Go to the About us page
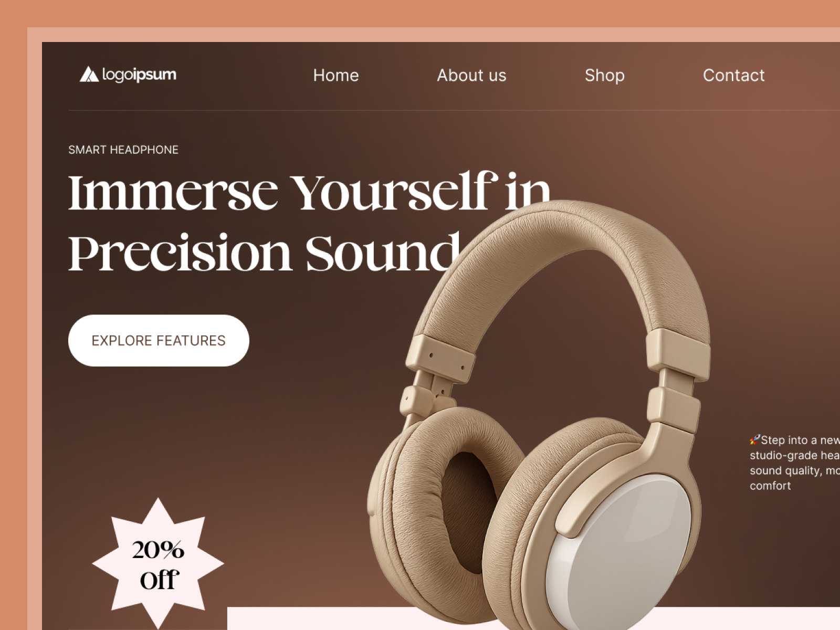840x630 pixels. tap(471, 75)
